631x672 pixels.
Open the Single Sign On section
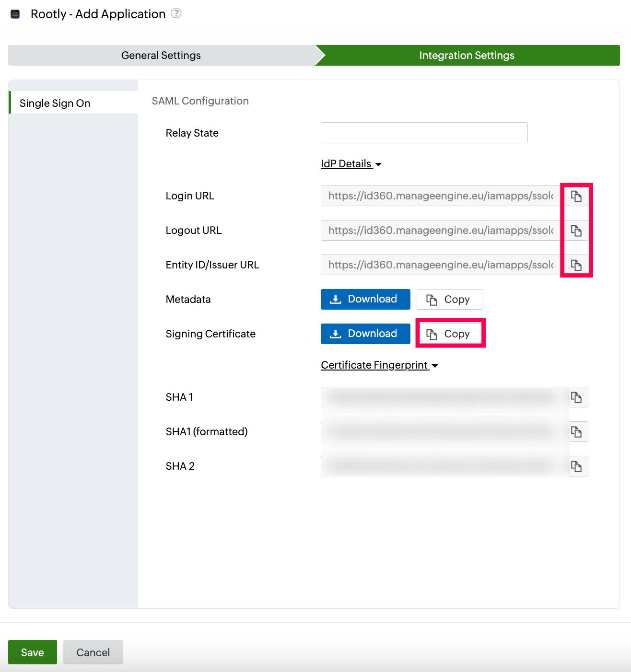tap(55, 103)
